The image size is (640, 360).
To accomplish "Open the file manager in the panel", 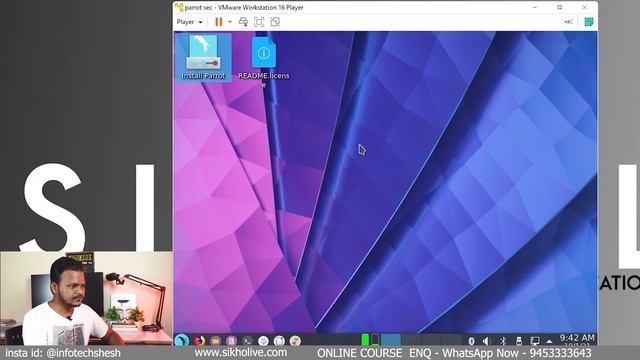I will [x=216, y=340].
